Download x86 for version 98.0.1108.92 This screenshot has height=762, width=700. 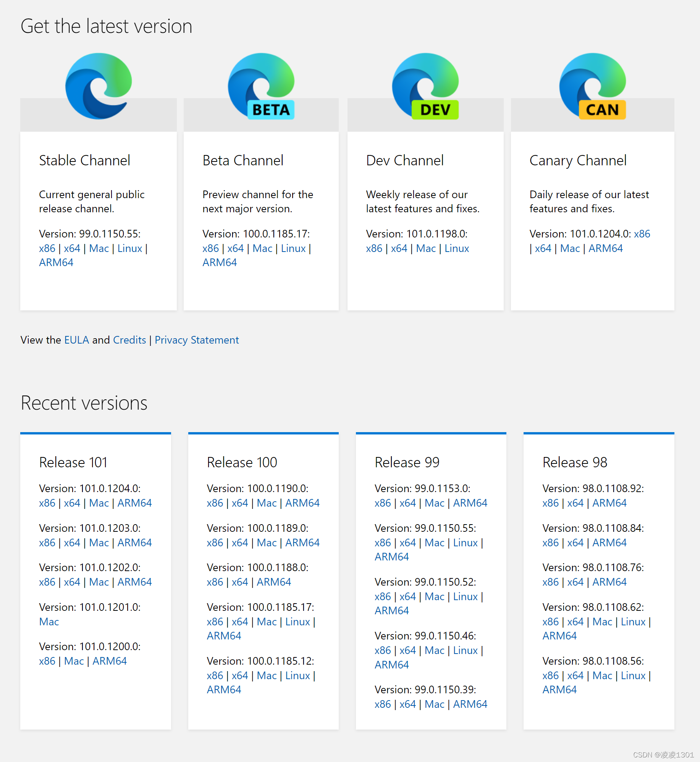point(550,503)
